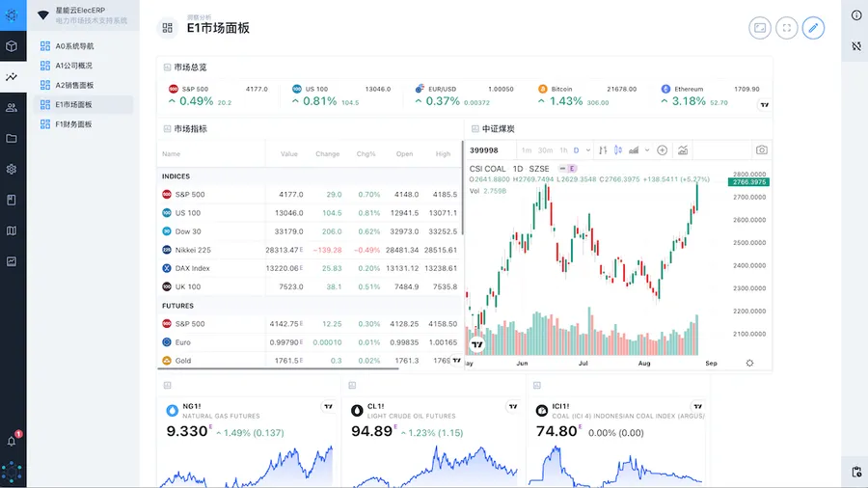Open the wedge dropdown icon beside ElecERP title

tap(43, 15)
